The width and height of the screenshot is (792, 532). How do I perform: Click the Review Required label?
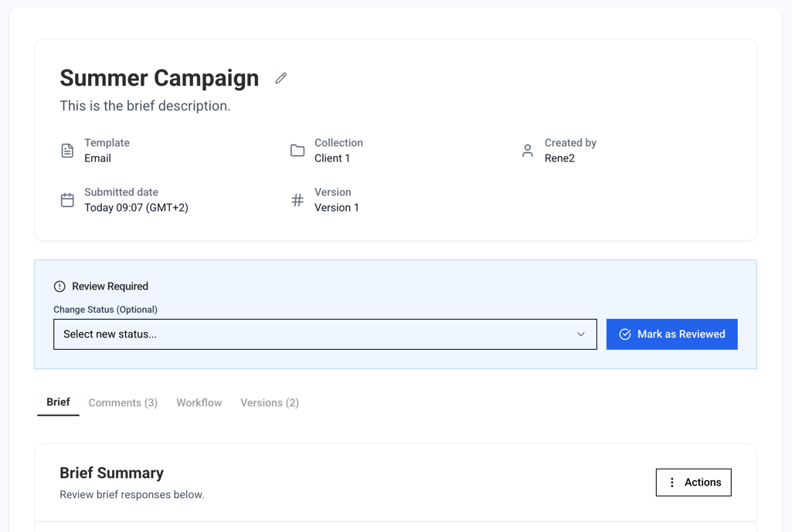[110, 286]
